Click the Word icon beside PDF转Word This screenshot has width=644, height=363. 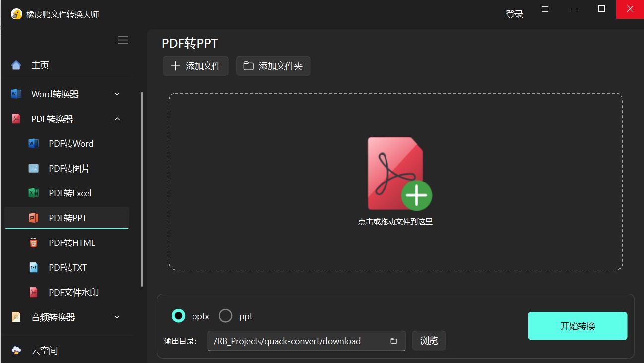click(34, 144)
